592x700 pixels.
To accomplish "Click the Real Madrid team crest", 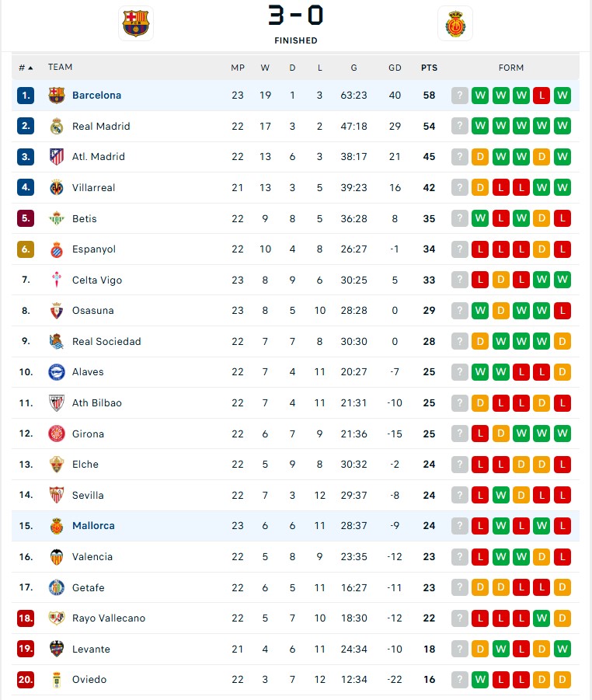I will click(57, 126).
